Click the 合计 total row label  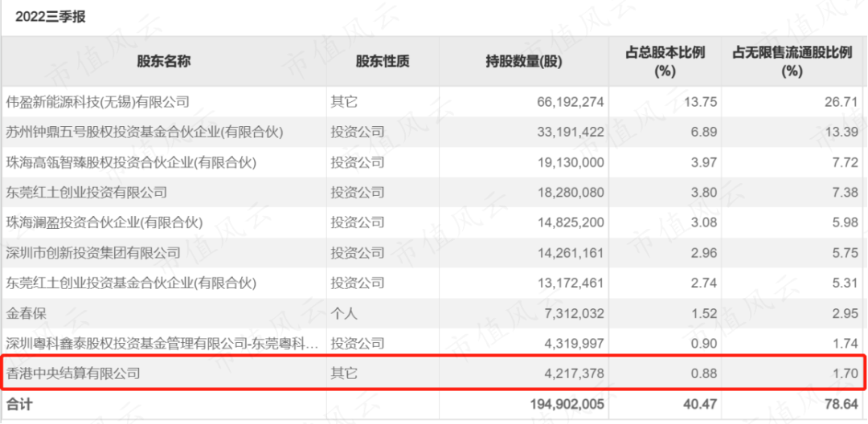tap(19, 402)
